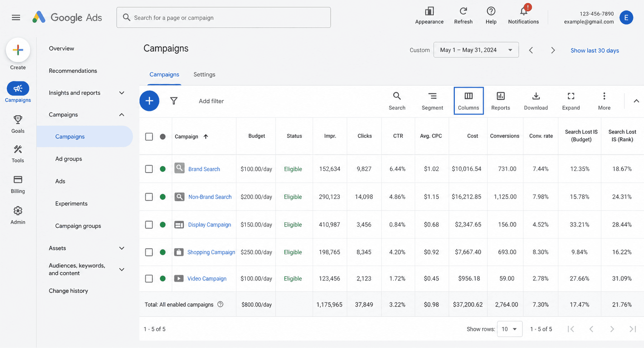Toggle status dot for Non-Brand Search

pos(163,197)
